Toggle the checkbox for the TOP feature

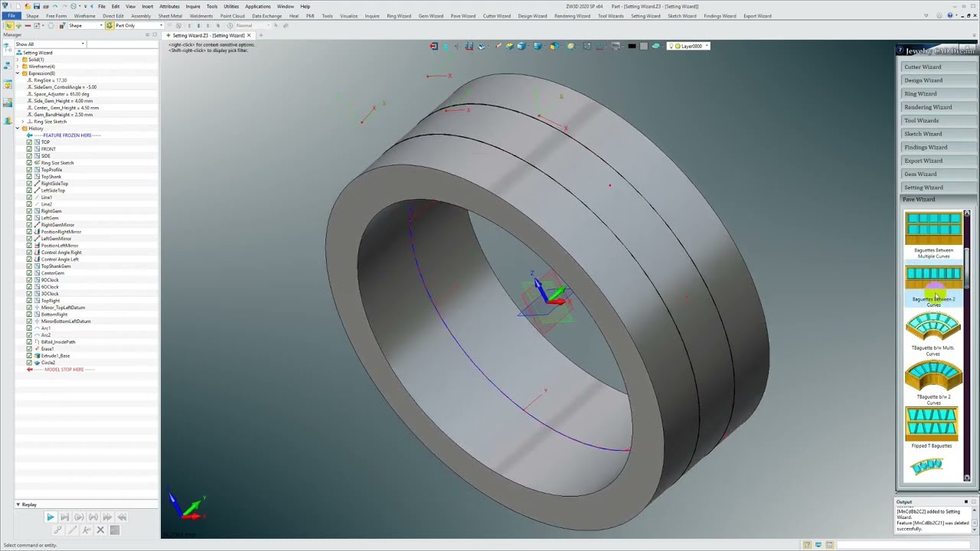pos(29,142)
